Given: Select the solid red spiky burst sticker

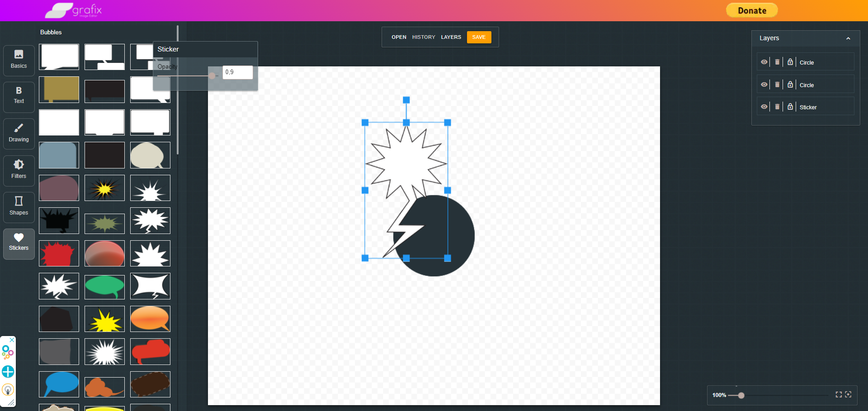Looking at the screenshot, I should coord(59,253).
